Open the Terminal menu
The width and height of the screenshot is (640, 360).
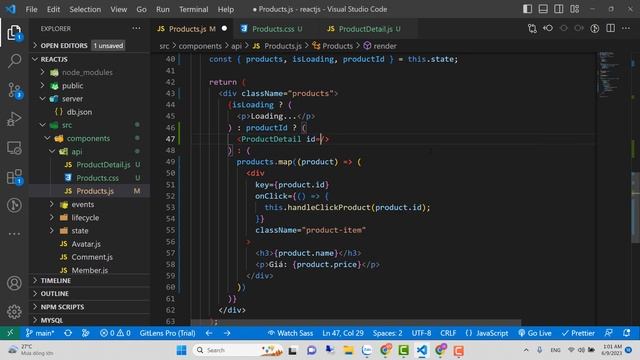[x=193, y=9]
